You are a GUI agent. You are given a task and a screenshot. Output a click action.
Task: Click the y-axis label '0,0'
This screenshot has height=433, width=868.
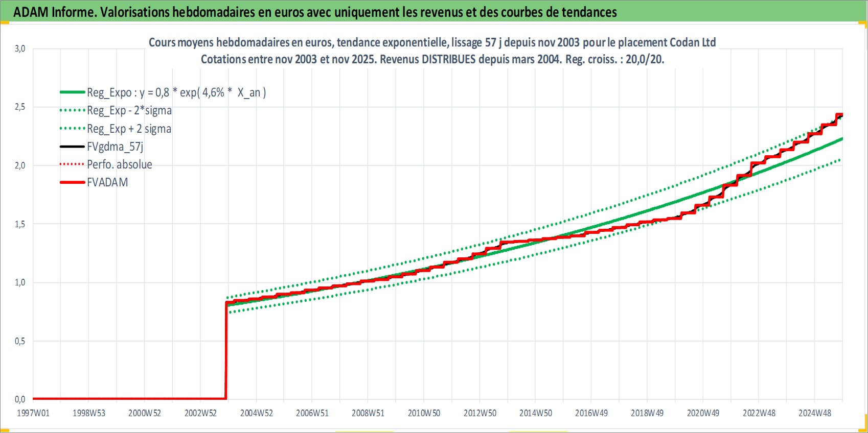click(20, 399)
